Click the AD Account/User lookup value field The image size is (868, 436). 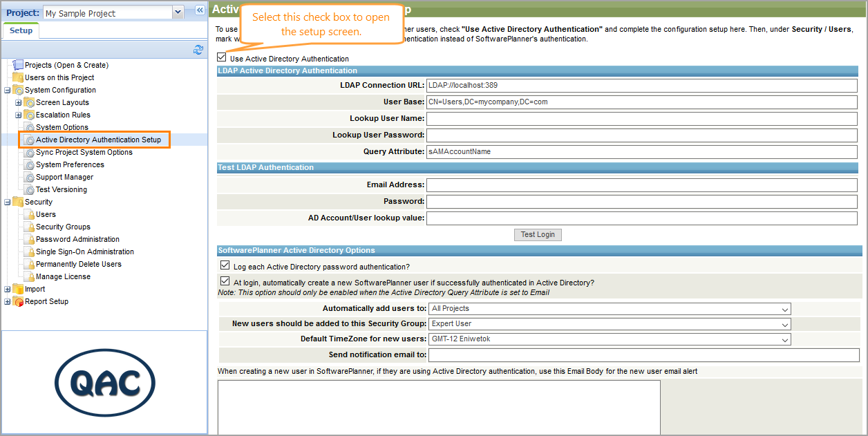pyautogui.click(x=641, y=218)
